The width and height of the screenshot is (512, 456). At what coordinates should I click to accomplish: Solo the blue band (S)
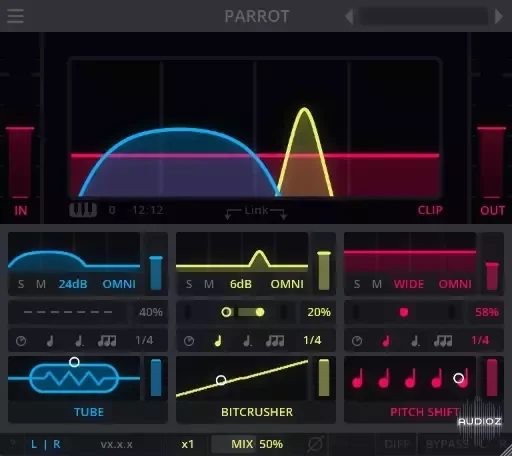[x=21, y=284]
